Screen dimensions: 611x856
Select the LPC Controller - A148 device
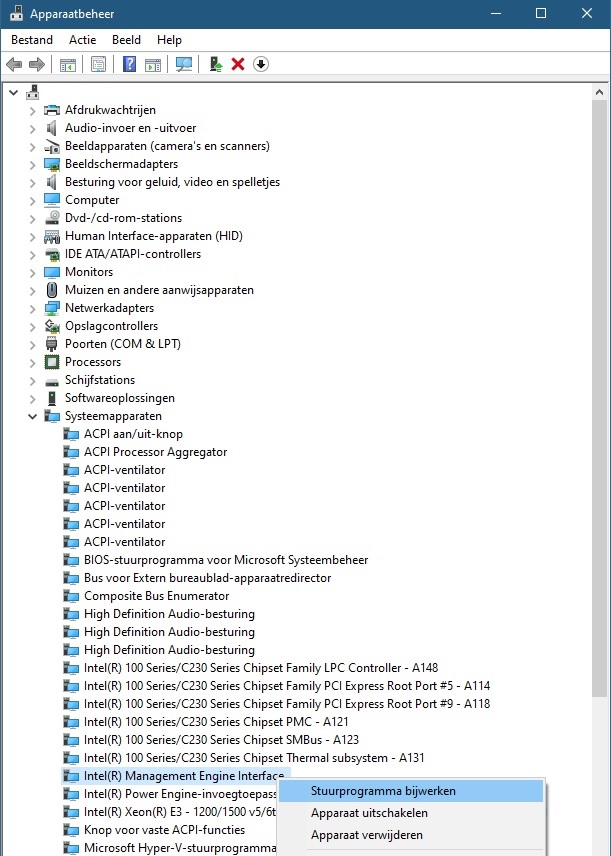[261, 668]
